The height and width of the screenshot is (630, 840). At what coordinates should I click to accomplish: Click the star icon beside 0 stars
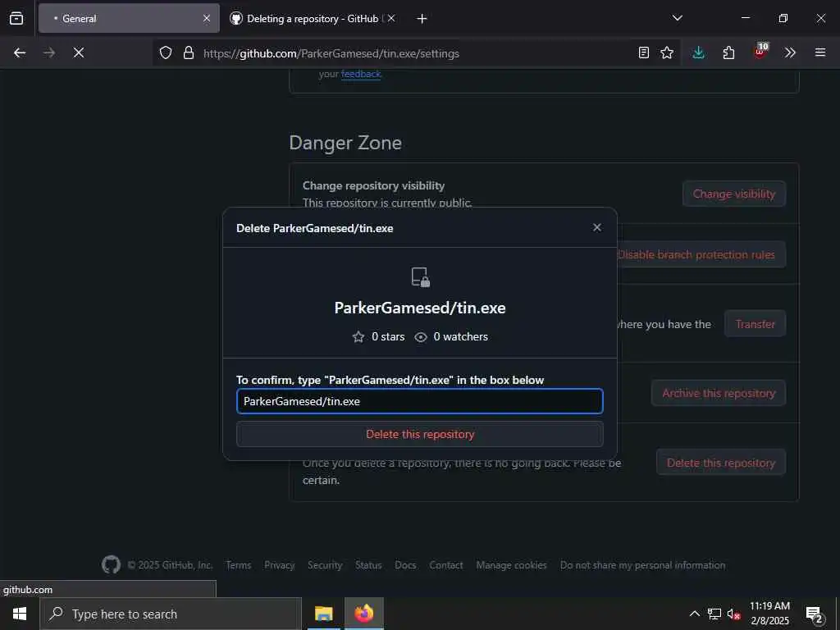click(x=358, y=337)
